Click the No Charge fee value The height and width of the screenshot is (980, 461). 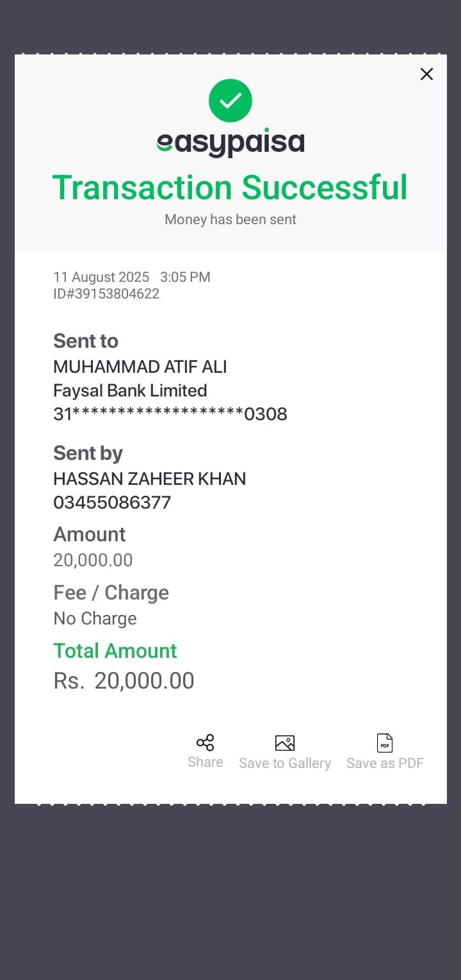95,619
